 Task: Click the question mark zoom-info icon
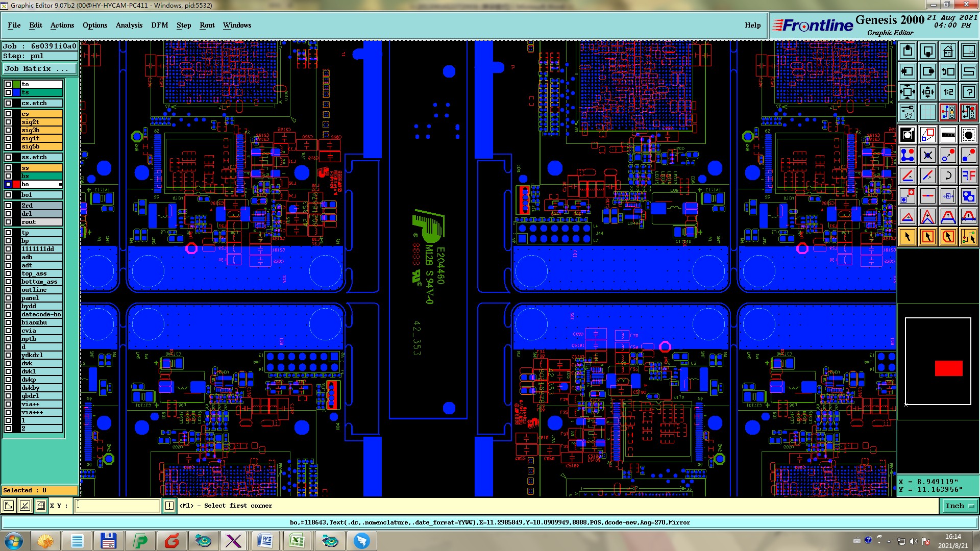[x=968, y=92]
